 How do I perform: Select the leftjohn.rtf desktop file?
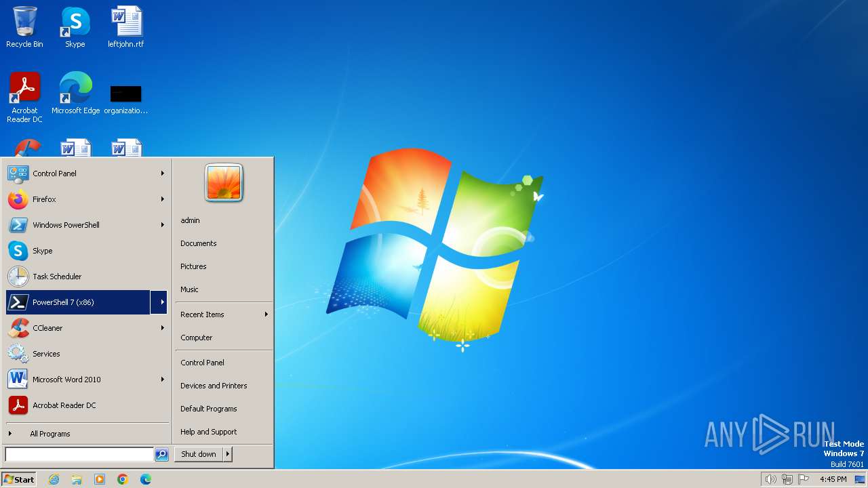tap(126, 27)
